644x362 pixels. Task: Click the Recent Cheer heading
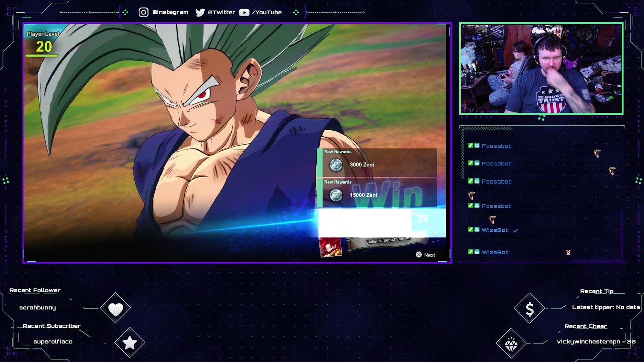[x=586, y=326]
